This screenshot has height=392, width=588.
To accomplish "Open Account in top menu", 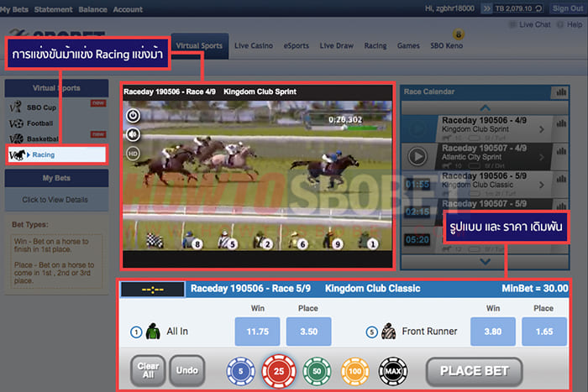I will [128, 9].
